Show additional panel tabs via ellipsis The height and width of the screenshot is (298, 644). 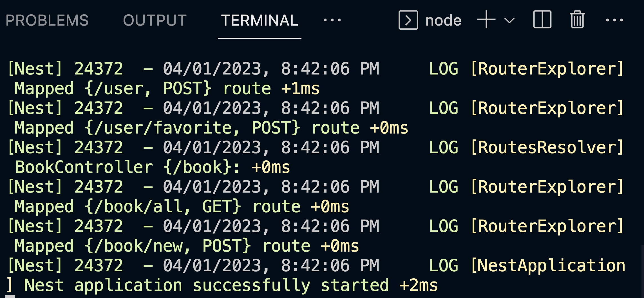click(x=332, y=20)
